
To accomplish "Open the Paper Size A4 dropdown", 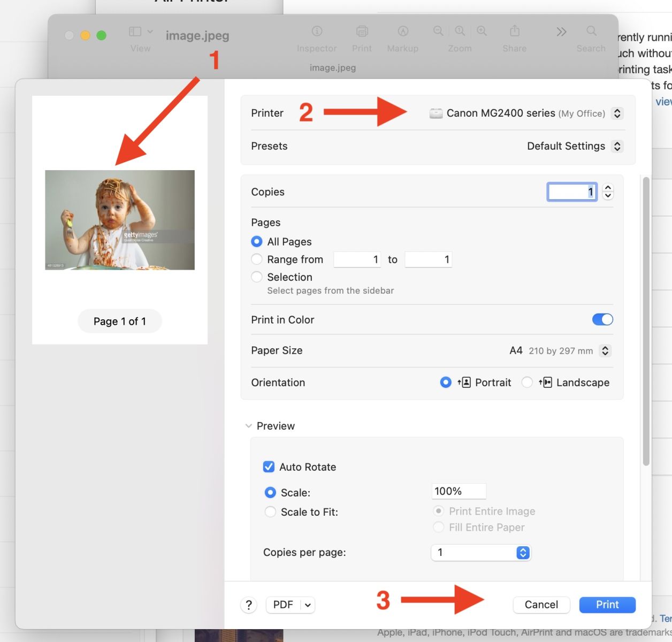I will coord(559,350).
